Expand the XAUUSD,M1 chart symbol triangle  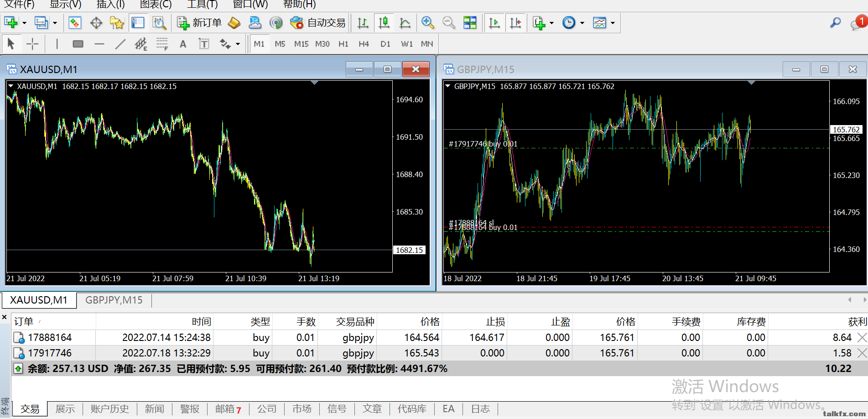(10, 86)
